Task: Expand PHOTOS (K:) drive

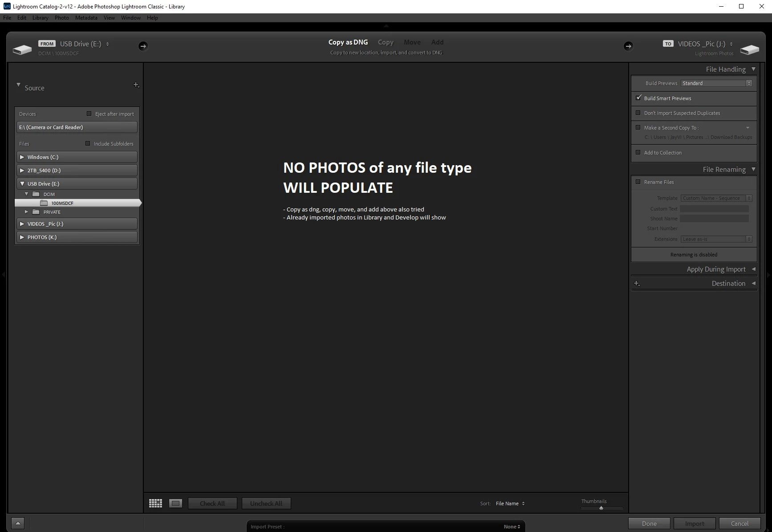Action: [22, 237]
